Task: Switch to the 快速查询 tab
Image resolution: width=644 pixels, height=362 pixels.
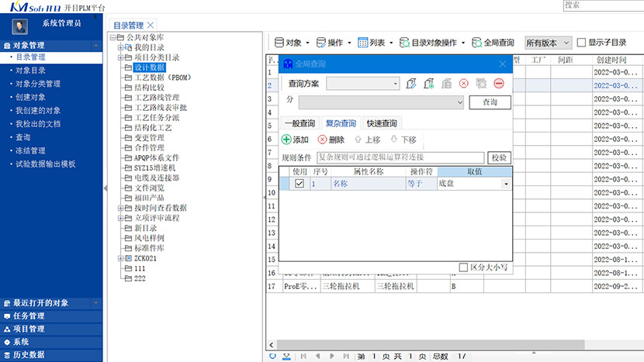Action: click(382, 123)
